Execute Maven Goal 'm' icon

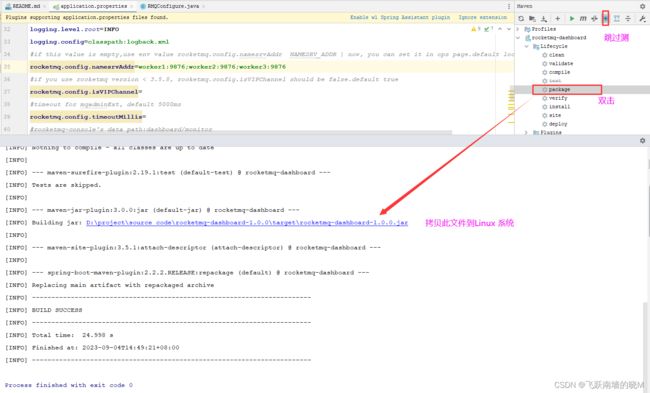[583, 19]
